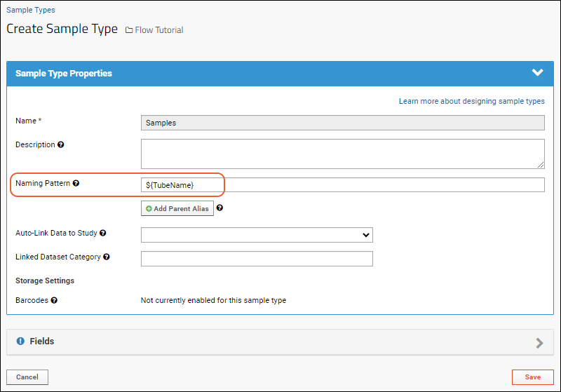Save the sample type
The image size is (561, 392).
[x=533, y=377]
